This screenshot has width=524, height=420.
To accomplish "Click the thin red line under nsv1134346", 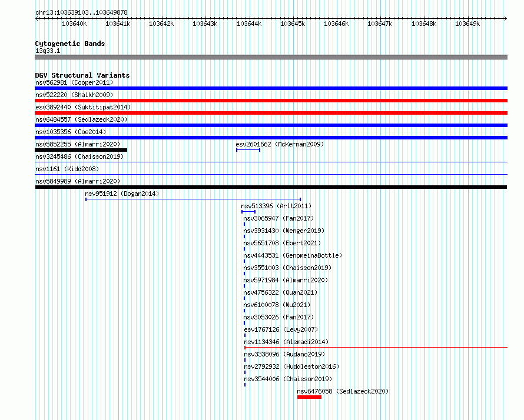I will 376,348.
